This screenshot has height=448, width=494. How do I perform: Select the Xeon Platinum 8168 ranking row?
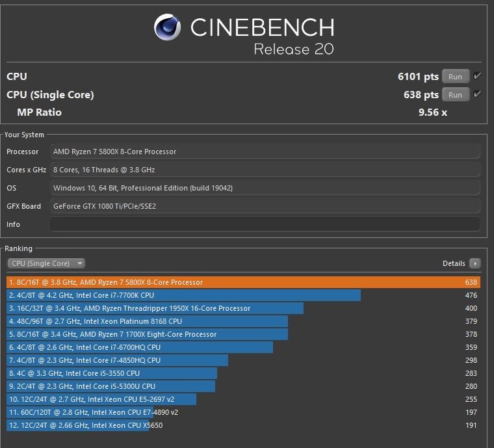[243, 321]
